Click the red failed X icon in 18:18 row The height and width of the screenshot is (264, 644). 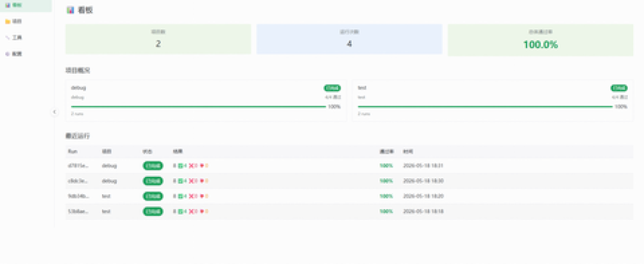(191, 212)
